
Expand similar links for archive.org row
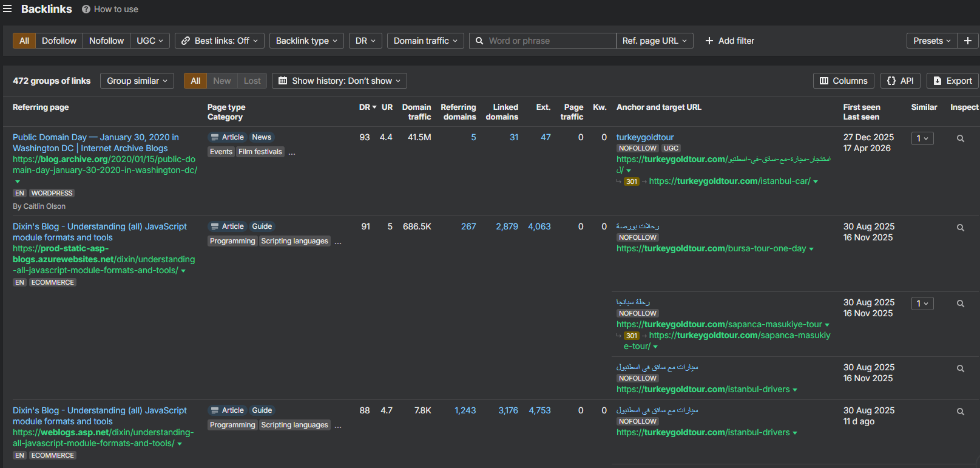[x=922, y=138]
